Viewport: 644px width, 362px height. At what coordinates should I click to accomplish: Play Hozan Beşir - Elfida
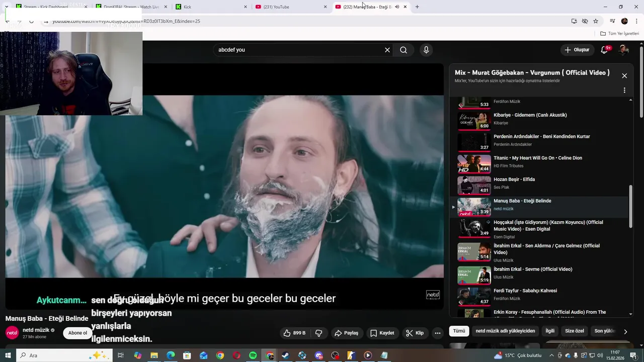pos(542,185)
